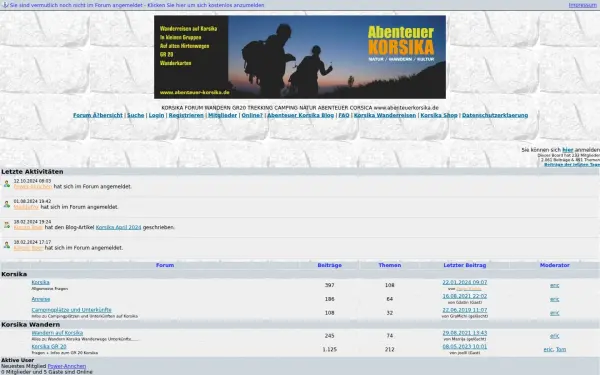Click the anchor icon in the top notice bar
600x375 pixels.
tap(5, 5)
